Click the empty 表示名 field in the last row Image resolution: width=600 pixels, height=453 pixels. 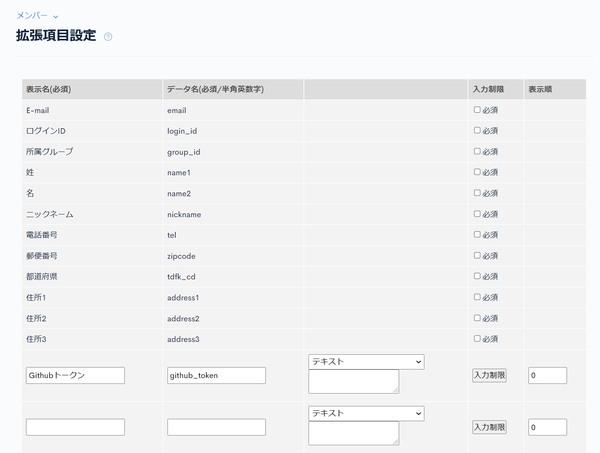pos(75,427)
